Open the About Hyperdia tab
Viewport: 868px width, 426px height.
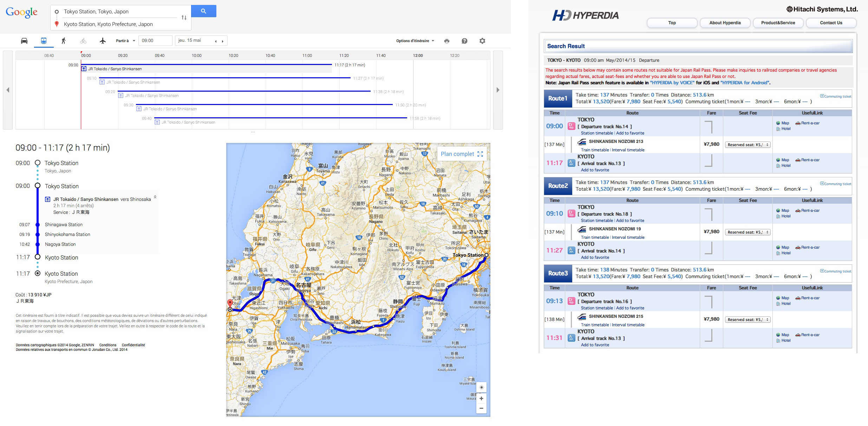[725, 23]
